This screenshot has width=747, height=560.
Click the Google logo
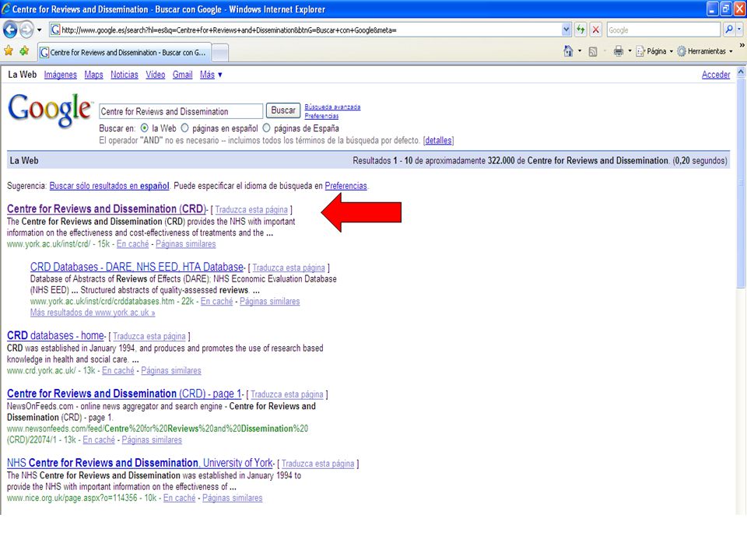pos(50,110)
